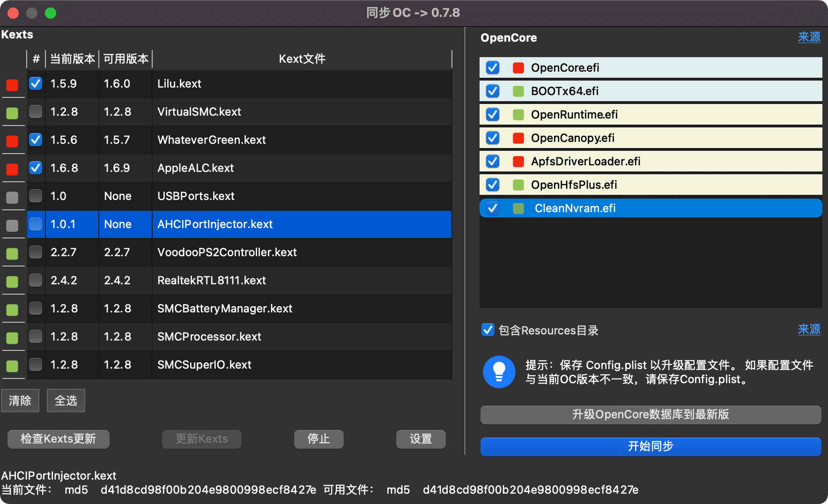Check the AHCIPortInjector.kext checkbox
This screenshot has width=828, height=504.
click(x=36, y=224)
